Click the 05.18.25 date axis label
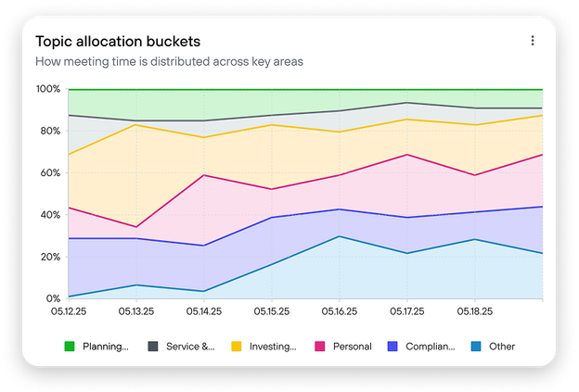579x392 pixels. point(475,311)
